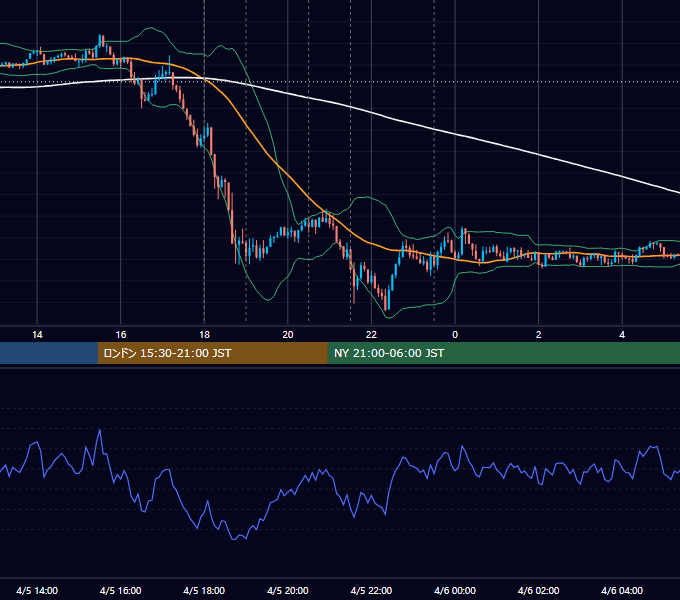Click the blue session bar before ロンドン
The height and width of the screenshot is (600, 680).
(49, 353)
